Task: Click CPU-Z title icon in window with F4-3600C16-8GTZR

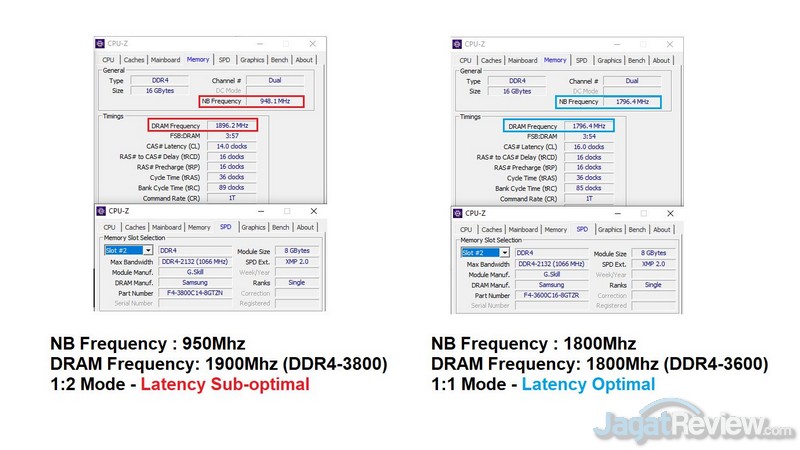Action: pos(458,213)
